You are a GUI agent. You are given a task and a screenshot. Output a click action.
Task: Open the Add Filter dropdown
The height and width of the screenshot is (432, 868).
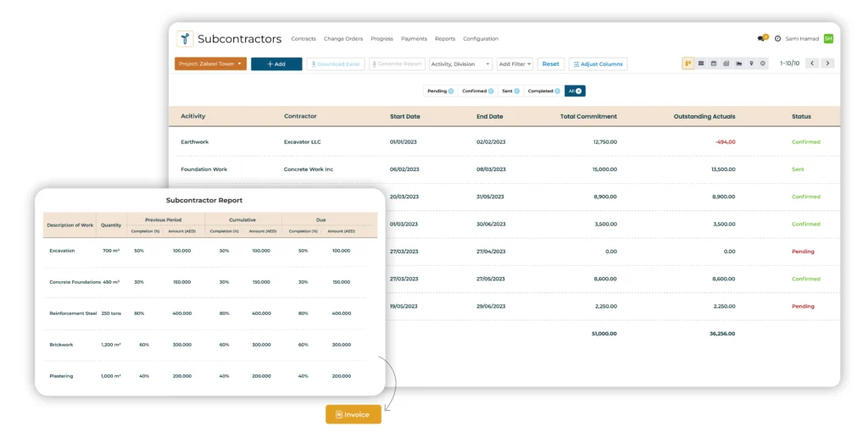515,64
